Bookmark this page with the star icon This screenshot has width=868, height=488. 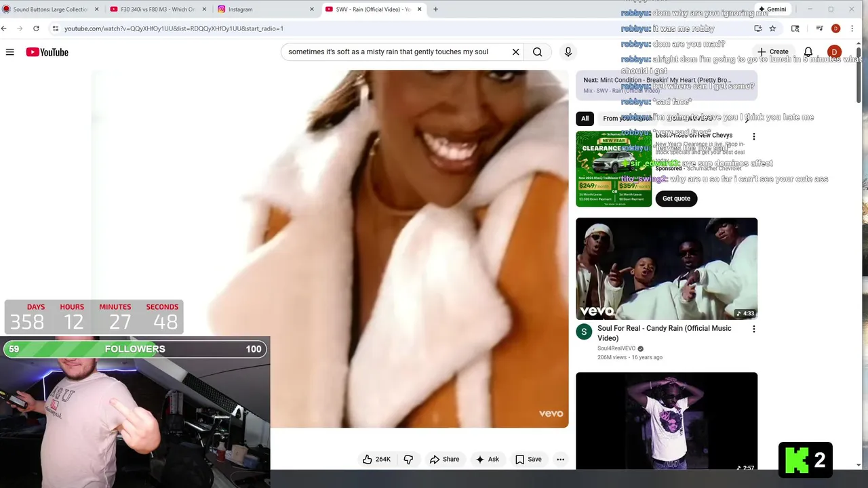pyautogui.click(x=772, y=28)
